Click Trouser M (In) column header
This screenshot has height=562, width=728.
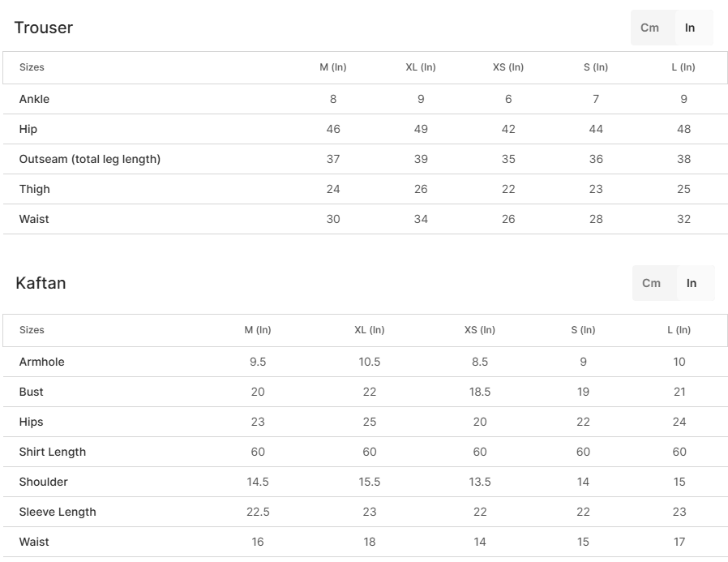tap(333, 67)
